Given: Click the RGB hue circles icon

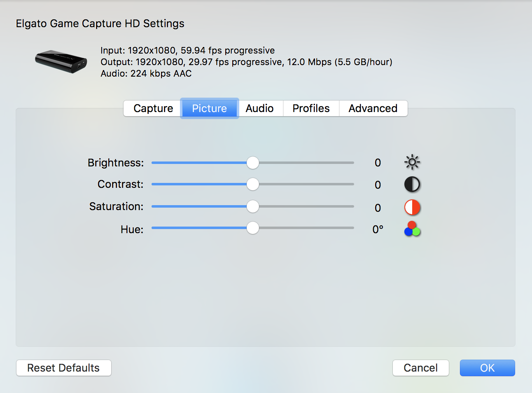Looking at the screenshot, I should click(x=412, y=229).
